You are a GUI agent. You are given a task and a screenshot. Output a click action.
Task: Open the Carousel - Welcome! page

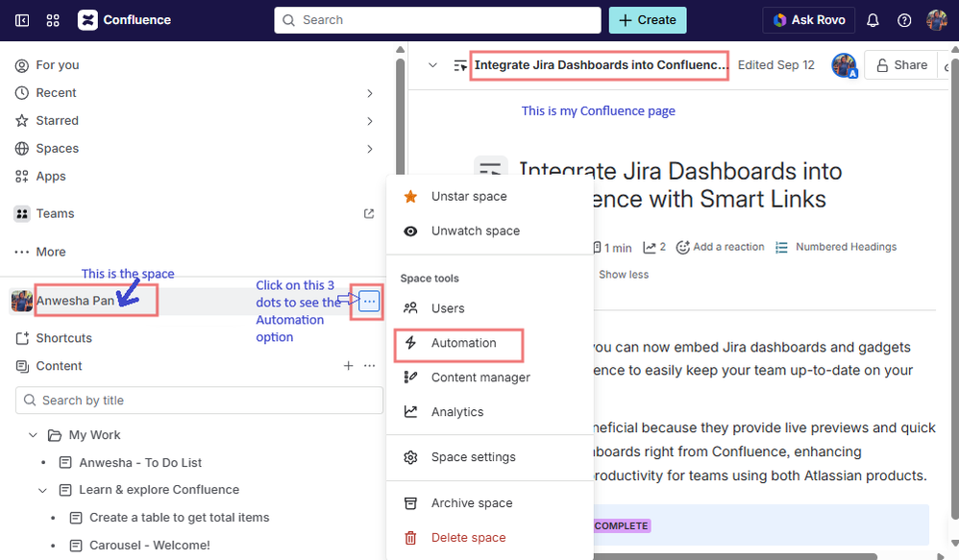point(149,546)
